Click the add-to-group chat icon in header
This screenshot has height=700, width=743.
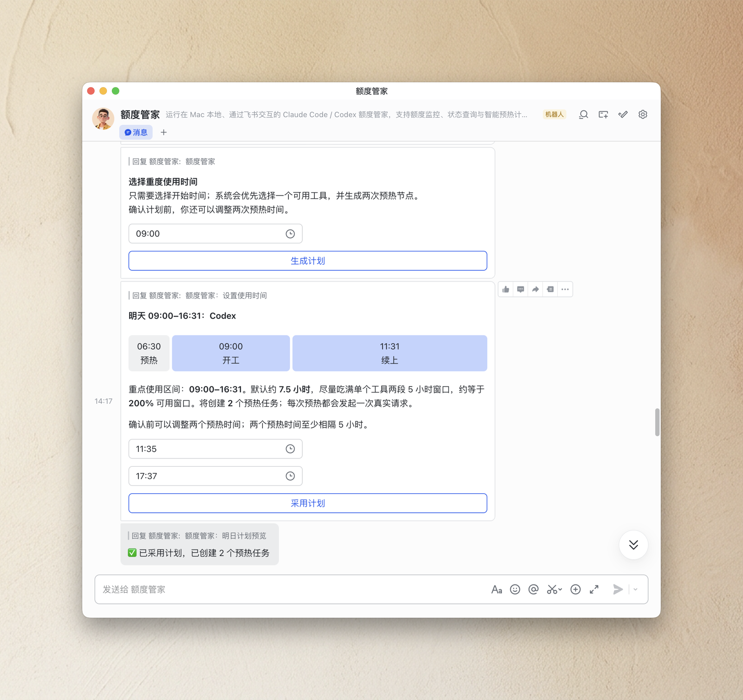click(603, 115)
